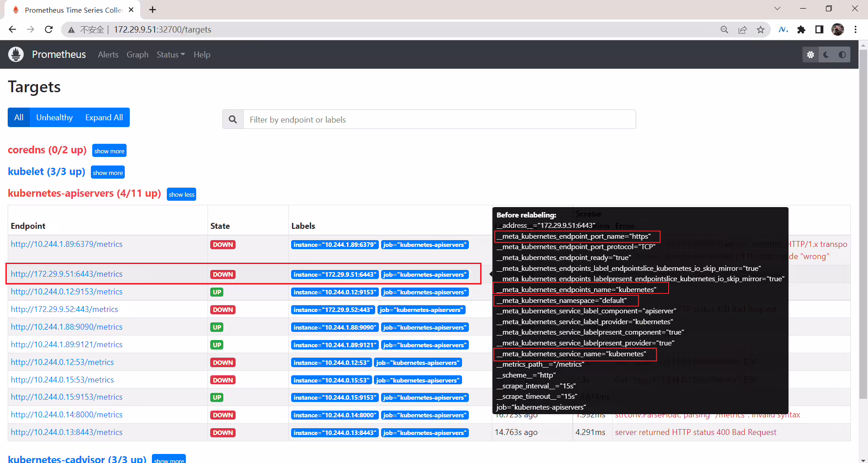Open the kubelet (3/3 up) heading
This screenshot has height=463, width=868.
point(47,171)
